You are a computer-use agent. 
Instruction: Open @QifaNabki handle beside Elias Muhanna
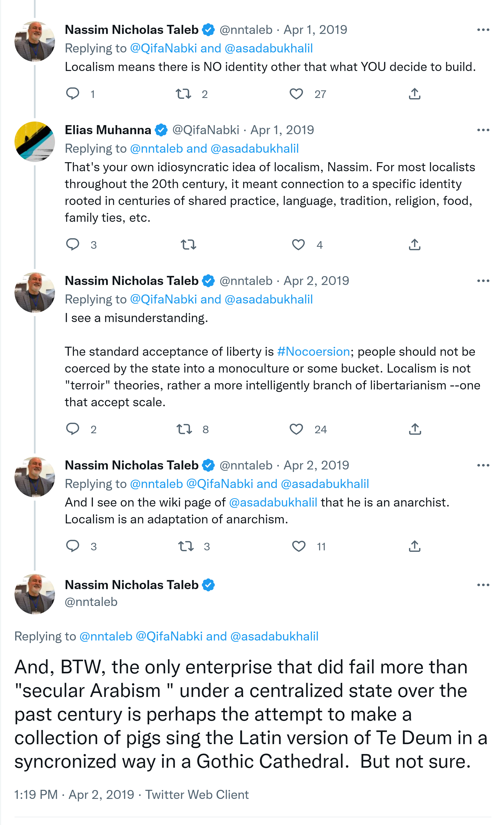tap(206, 130)
